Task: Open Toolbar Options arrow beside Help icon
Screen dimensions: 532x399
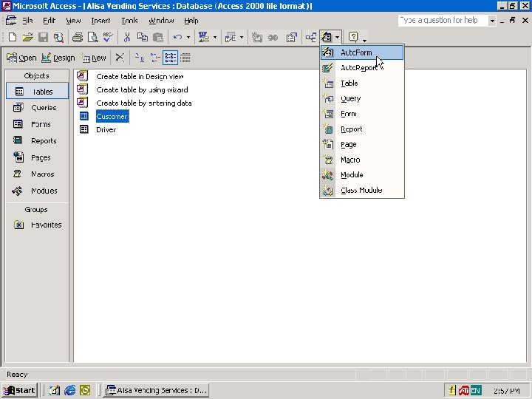Action: (364, 40)
